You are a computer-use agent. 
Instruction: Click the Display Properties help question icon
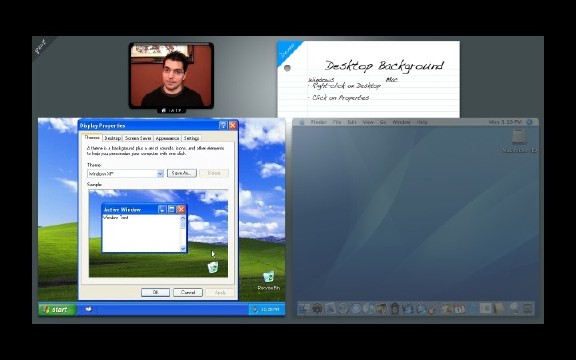point(223,125)
